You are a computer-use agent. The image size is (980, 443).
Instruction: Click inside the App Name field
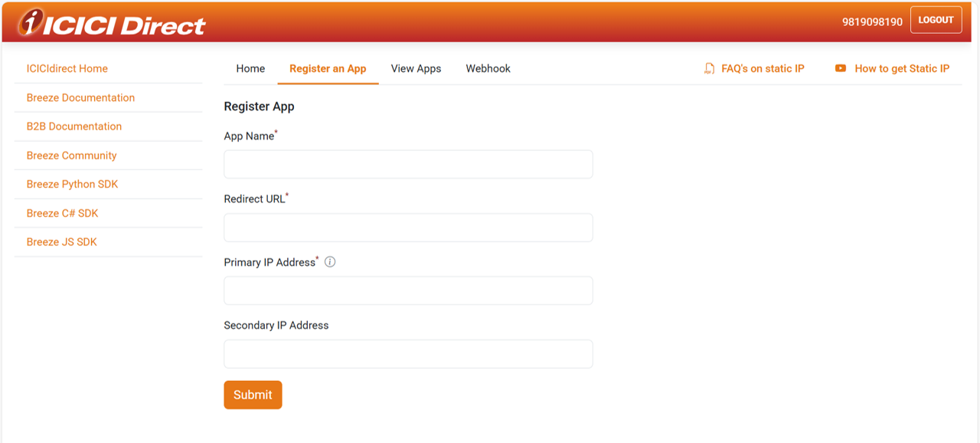click(x=408, y=164)
